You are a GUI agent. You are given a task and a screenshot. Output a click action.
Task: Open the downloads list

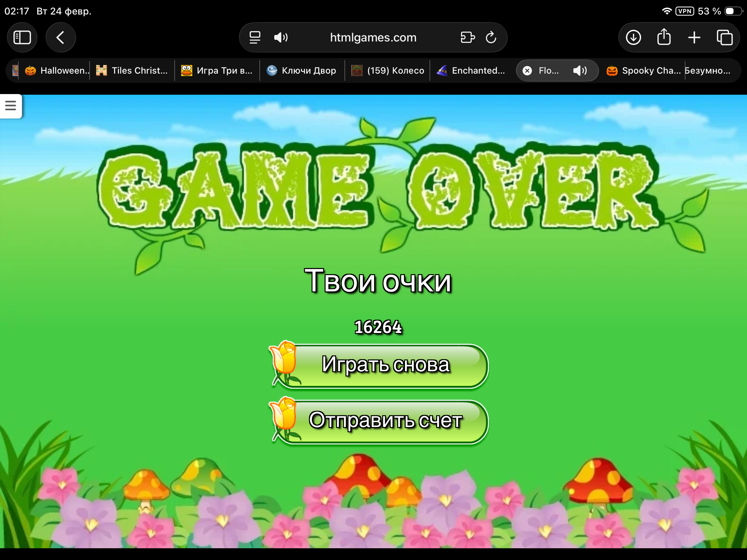[633, 37]
